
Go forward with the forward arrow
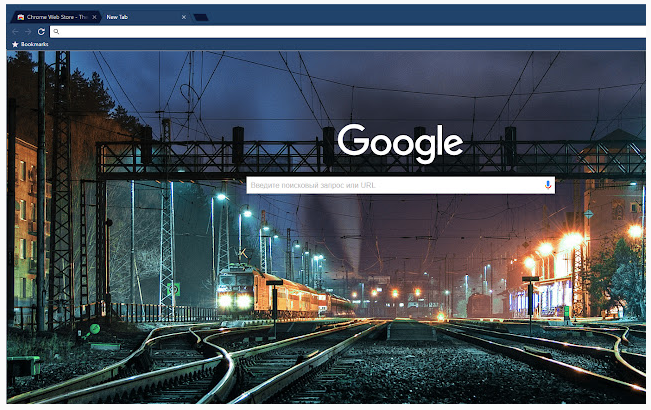[x=28, y=32]
